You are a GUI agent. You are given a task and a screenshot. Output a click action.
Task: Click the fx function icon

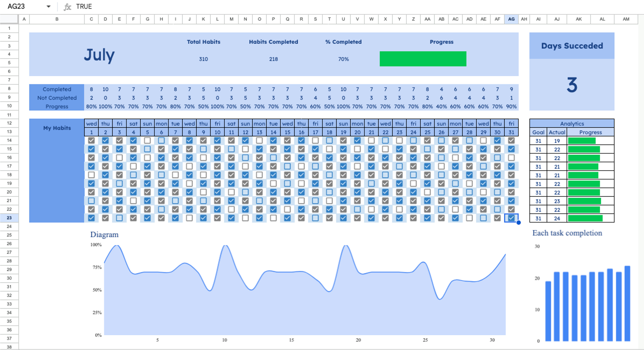pos(67,7)
